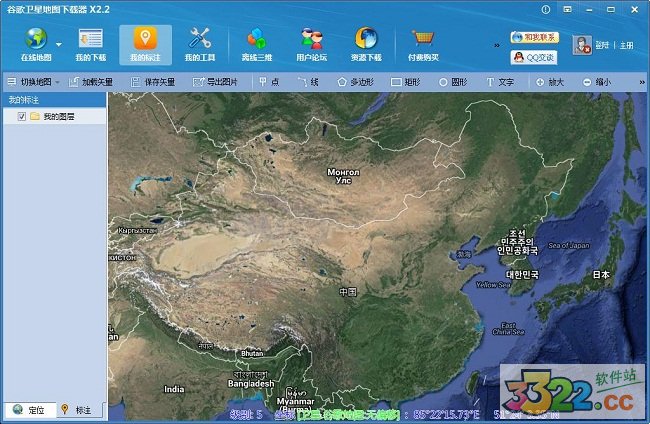The image size is (650, 424).
Task: Select the 我的标注 marker tab
Action: [146, 45]
